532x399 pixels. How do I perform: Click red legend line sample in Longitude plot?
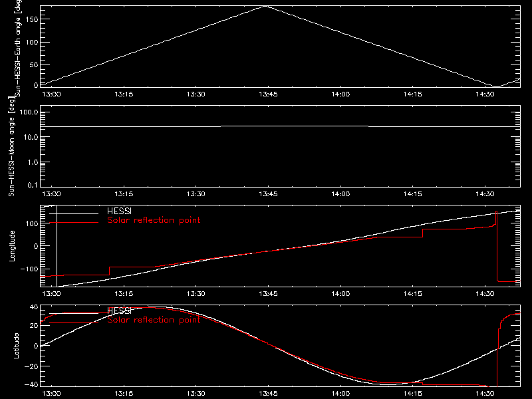[x=74, y=223]
